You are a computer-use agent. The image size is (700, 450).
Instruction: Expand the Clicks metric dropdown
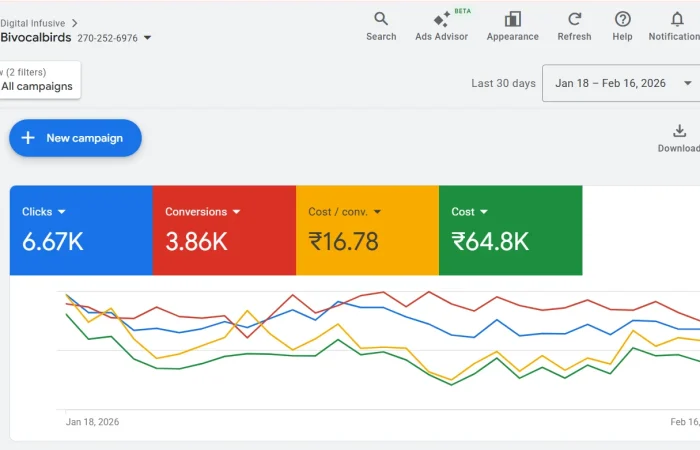tap(62, 212)
